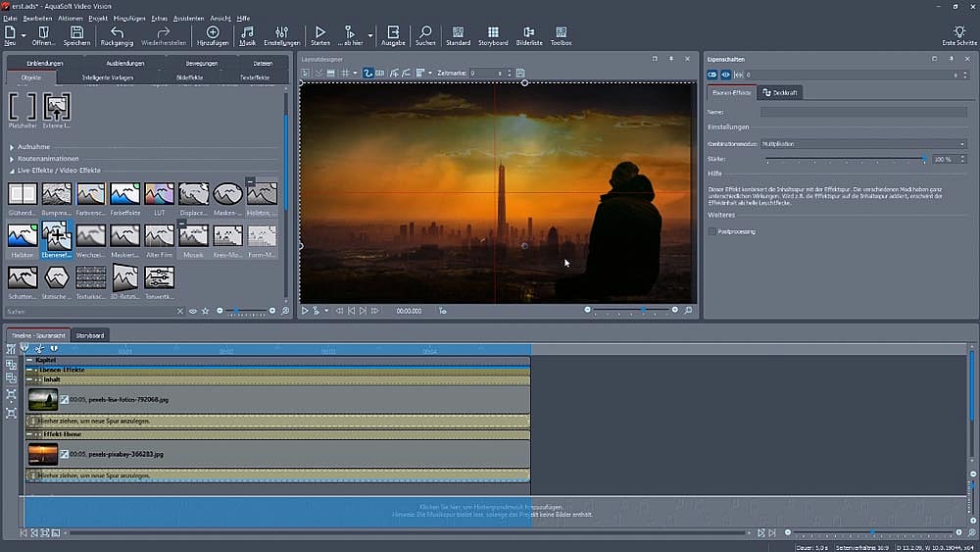The image size is (980, 552).
Task: Select the Mosaik effect icon
Action: (193, 236)
